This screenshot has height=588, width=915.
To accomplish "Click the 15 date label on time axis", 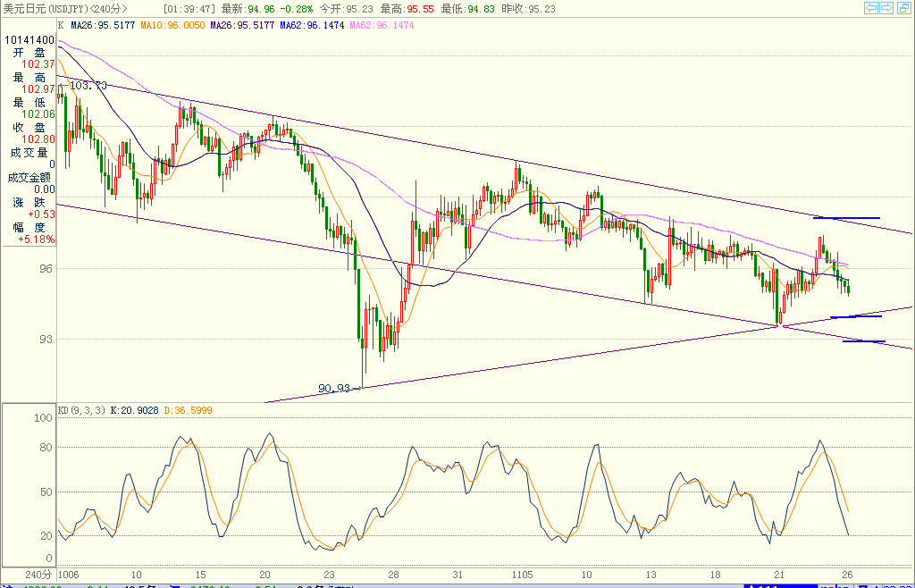I will coord(200,575).
